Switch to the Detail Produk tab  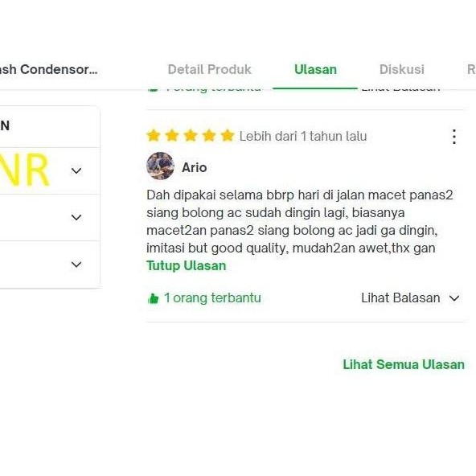coord(210,69)
